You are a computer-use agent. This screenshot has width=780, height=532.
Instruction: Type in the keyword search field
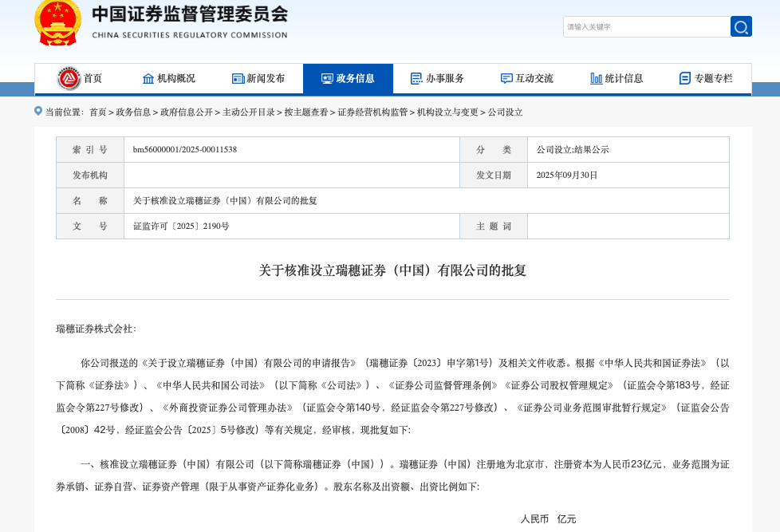(645, 27)
